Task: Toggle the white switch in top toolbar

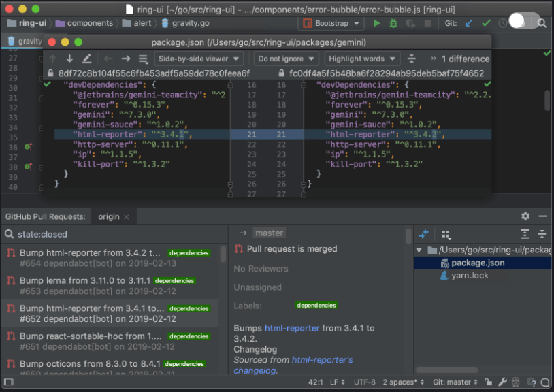Action: tap(524, 21)
